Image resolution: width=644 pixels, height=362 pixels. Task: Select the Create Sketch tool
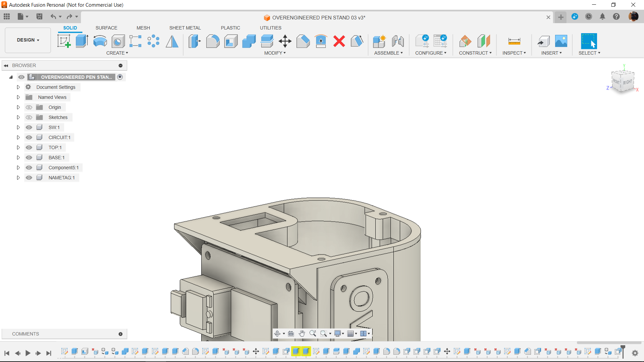point(64,41)
